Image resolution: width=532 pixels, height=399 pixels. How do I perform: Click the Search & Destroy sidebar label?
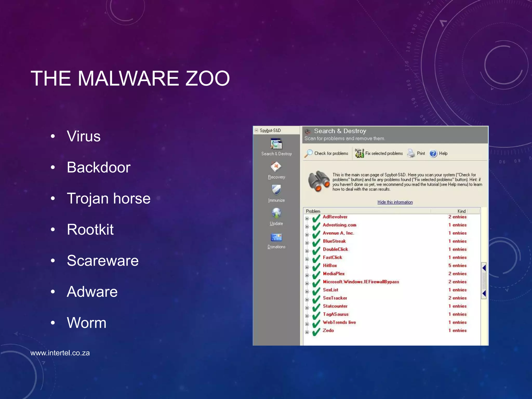point(276,154)
